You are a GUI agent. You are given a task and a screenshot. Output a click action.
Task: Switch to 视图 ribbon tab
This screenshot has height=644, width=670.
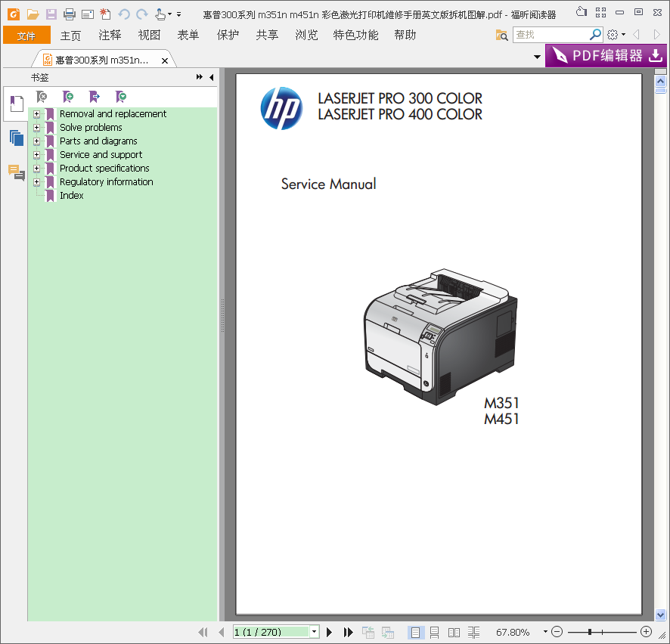(149, 36)
